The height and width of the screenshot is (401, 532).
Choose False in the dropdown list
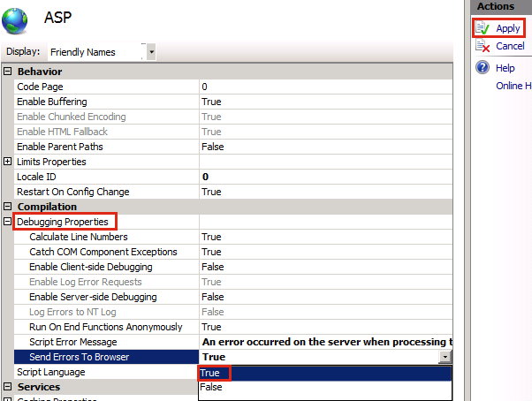point(324,387)
